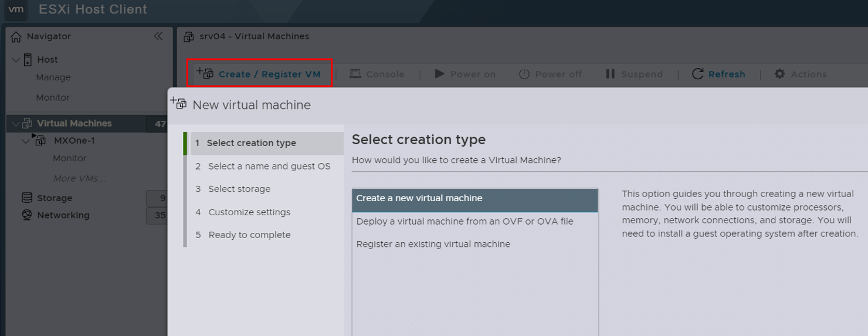Click the srv04 title VM icon

(x=189, y=36)
